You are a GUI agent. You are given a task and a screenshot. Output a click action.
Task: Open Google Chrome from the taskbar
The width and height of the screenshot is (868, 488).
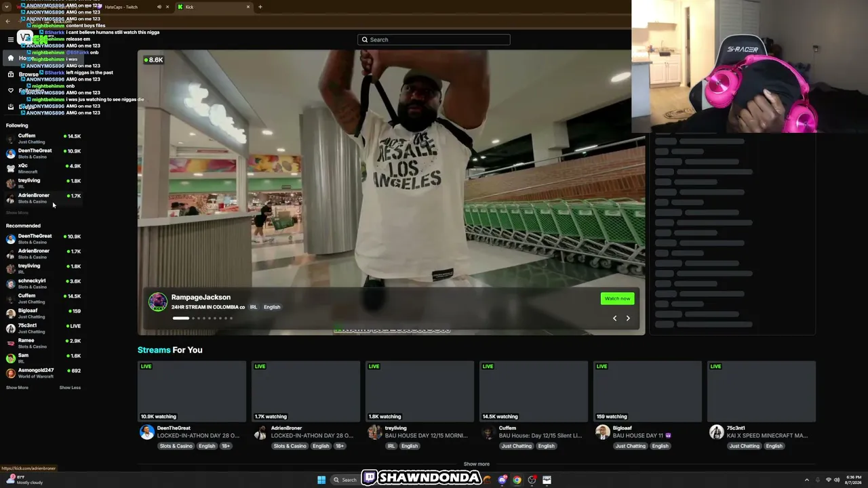coord(517,480)
